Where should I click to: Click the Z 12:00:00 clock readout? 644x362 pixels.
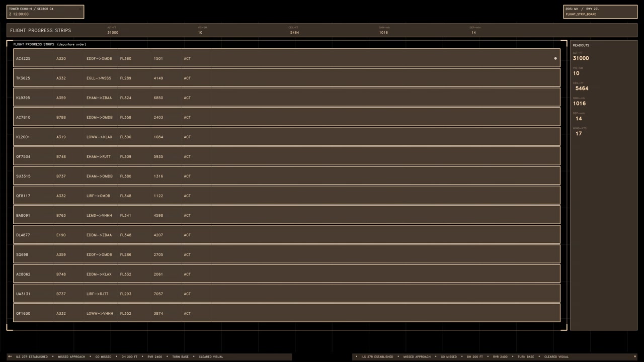tap(19, 14)
